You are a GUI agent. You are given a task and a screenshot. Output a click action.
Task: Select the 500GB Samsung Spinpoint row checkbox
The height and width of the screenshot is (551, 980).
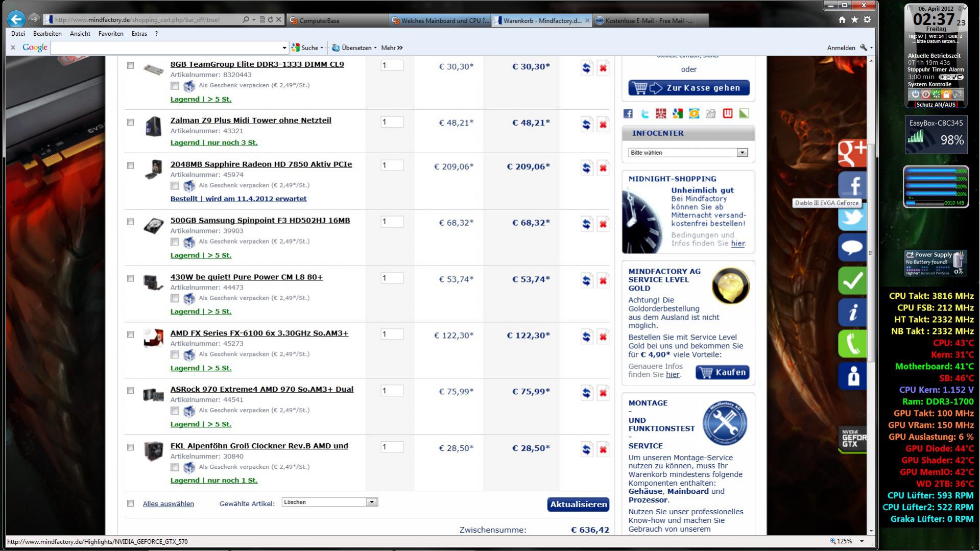130,222
